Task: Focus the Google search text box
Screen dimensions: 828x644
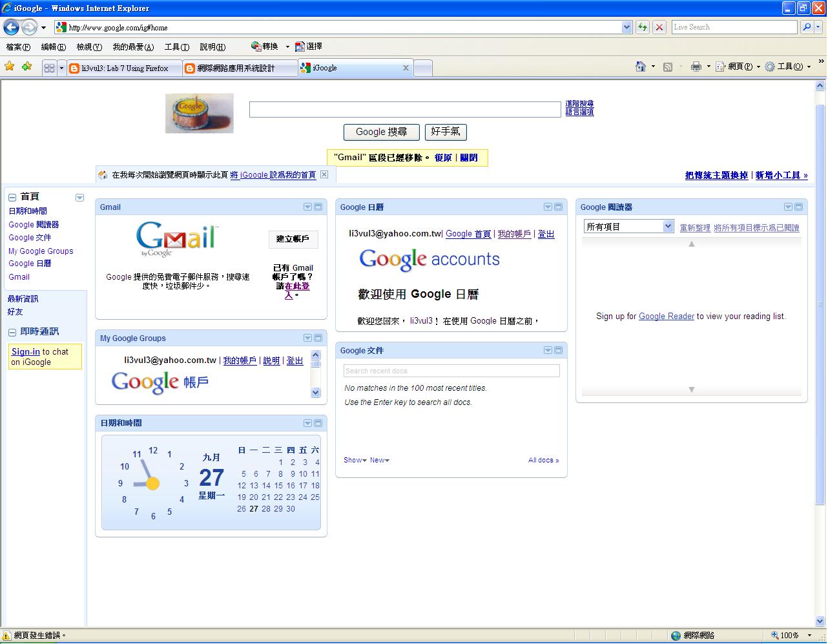Action: pyautogui.click(x=405, y=109)
